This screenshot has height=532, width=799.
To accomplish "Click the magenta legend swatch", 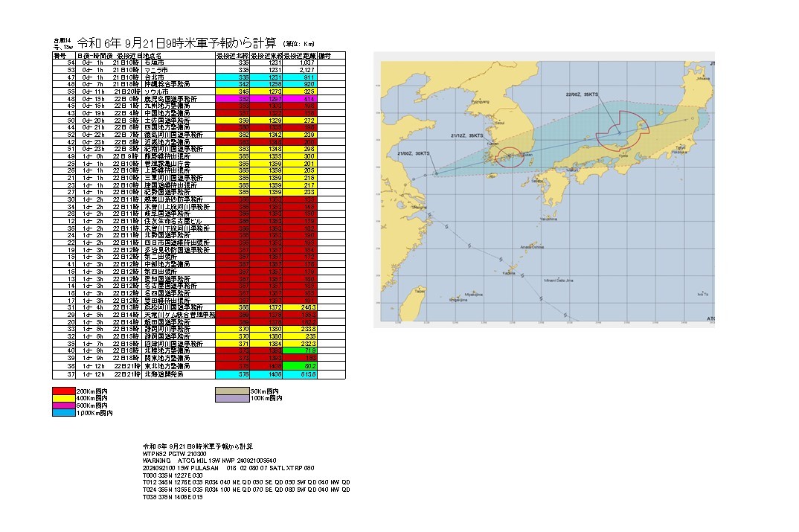I will coord(64,405).
